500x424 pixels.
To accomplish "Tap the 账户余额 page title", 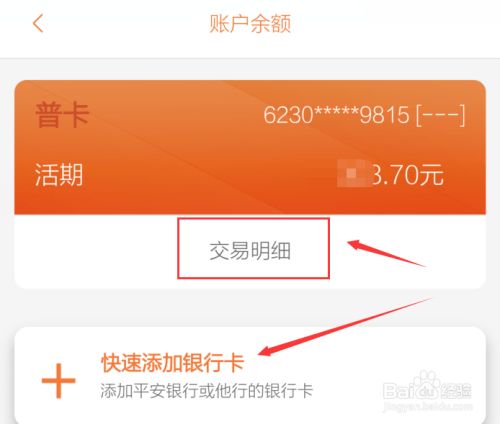I will (x=250, y=23).
